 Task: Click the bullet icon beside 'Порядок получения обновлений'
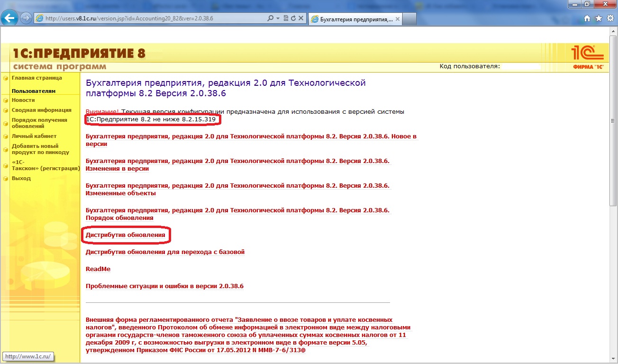[x=6, y=124]
